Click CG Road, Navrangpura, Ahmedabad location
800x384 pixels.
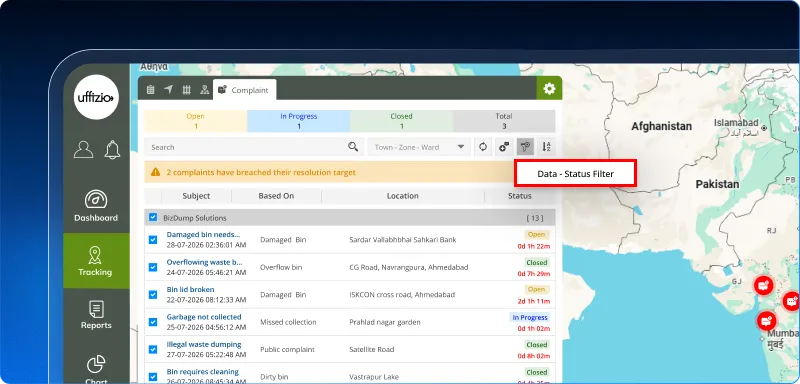(409, 267)
